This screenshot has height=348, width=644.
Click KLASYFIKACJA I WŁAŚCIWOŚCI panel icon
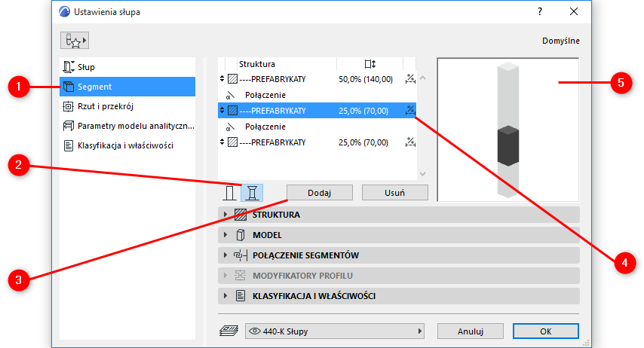(x=241, y=296)
